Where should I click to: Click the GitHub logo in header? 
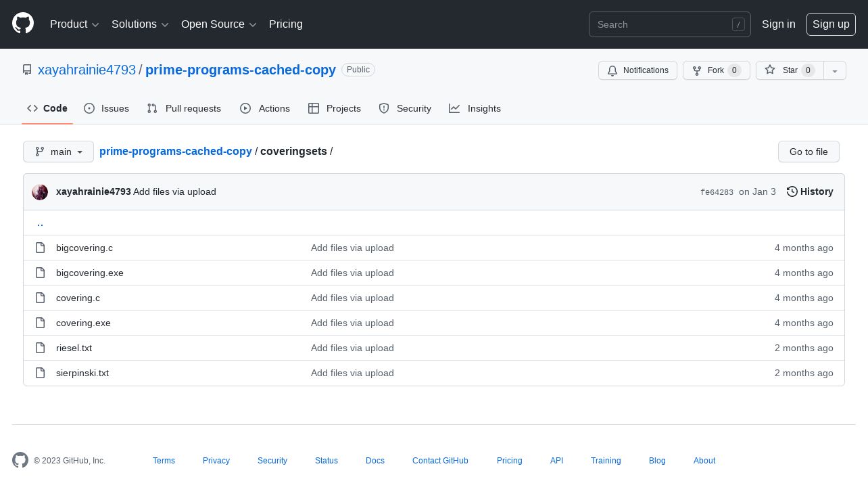23,24
